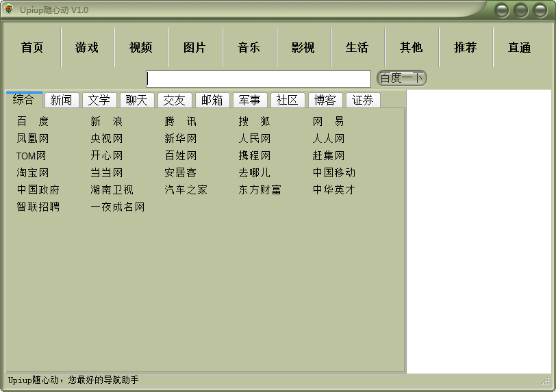This screenshot has height=392, width=556.
Task: Launch the 中国移动 link
Action: (x=333, y=172)
